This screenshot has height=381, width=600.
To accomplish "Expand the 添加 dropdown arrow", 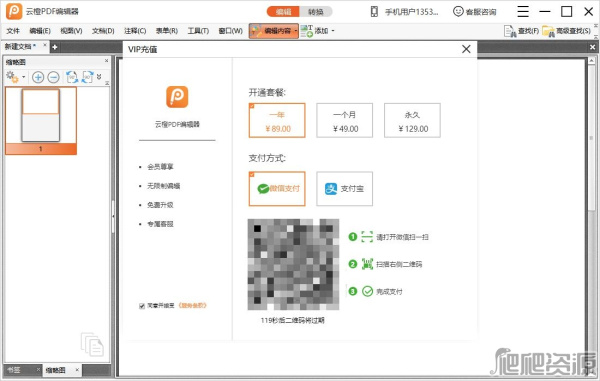I will point(333,31).
